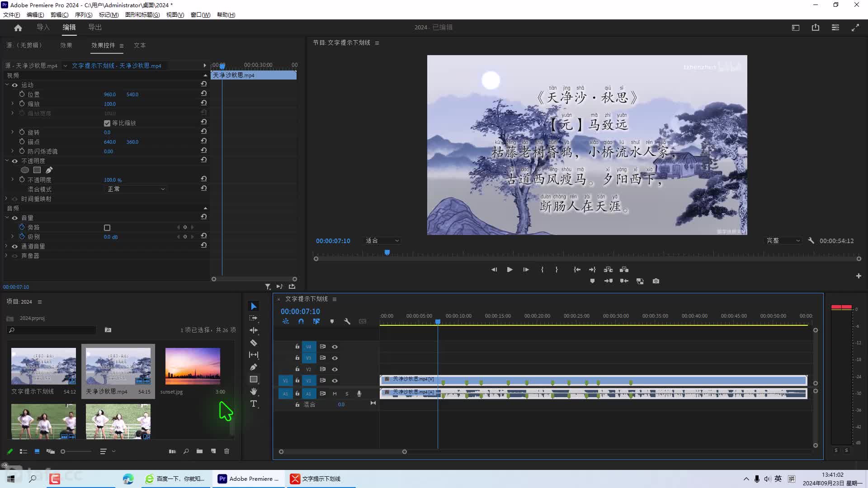Add marker in Program monitor

[x=592, y=281]
